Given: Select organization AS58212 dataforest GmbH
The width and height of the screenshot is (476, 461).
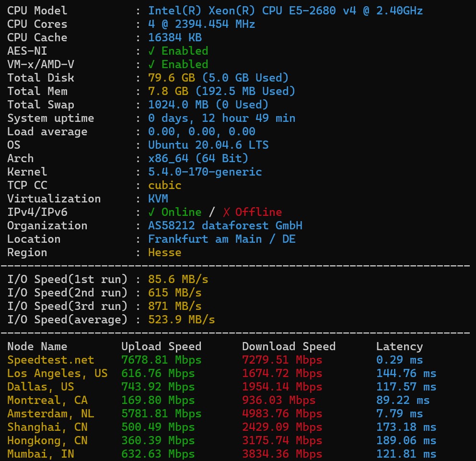Looking at the screenshot, I should 225,225.
